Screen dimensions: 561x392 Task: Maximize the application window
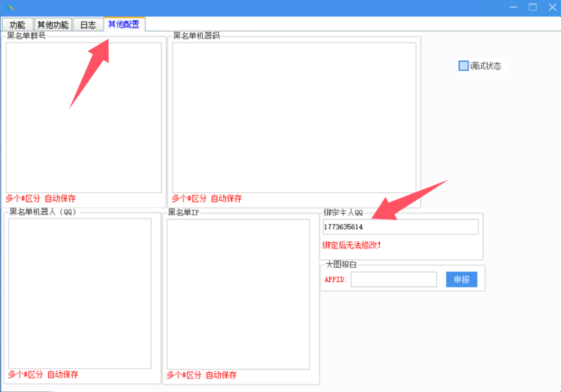(x=532, y=7)
